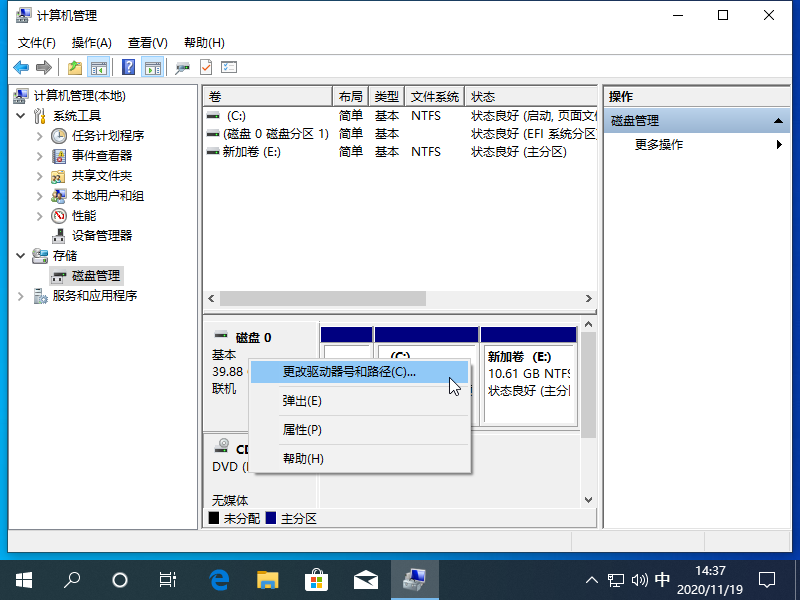The height and width of the screenshot is (600, 800).
Task: Select Task Scheduler (任务计划程序) tree item
Action: (x=108, y=136)
